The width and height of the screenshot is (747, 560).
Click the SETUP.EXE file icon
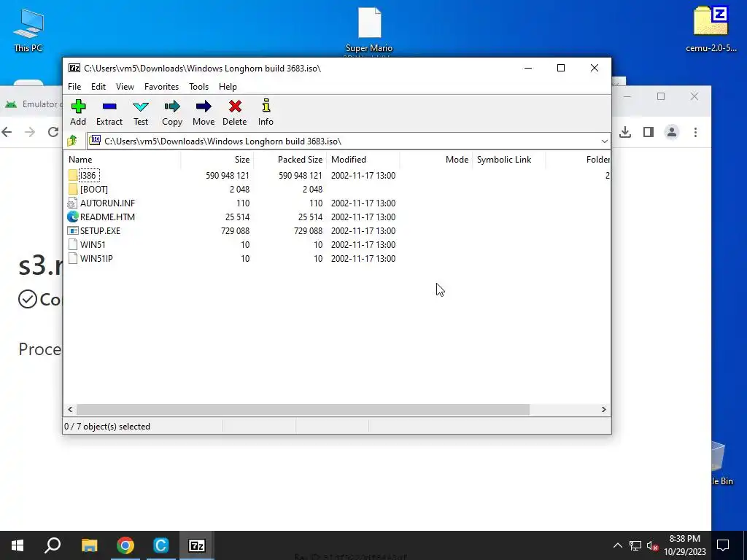point(73,230)
